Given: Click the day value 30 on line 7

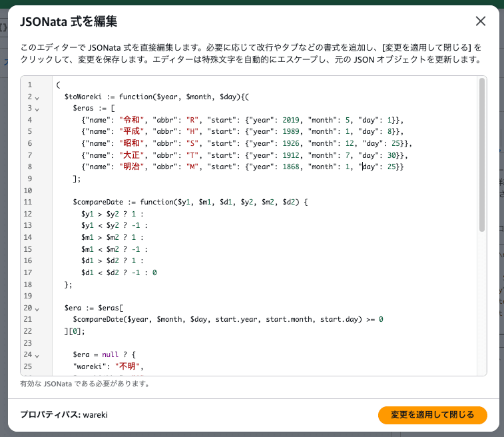Looking at the screenshot, I should pyautogui.click(x=391, y=155).
